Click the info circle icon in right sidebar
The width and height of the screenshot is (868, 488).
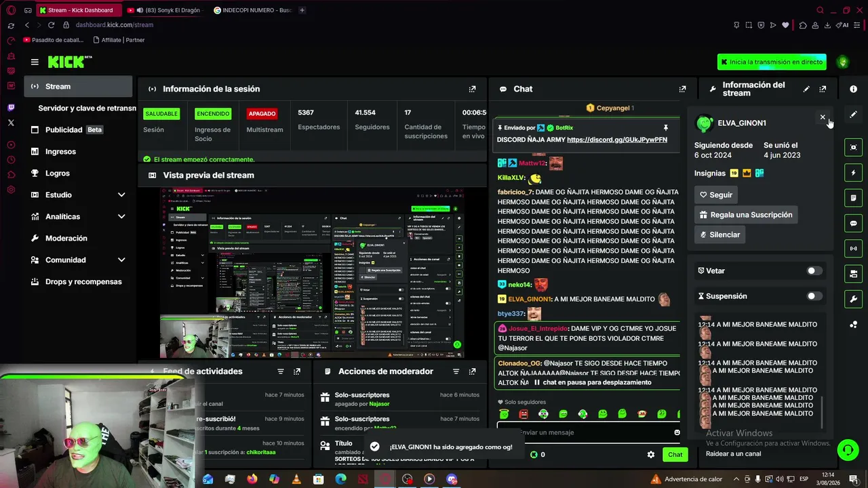coord(853,89)
